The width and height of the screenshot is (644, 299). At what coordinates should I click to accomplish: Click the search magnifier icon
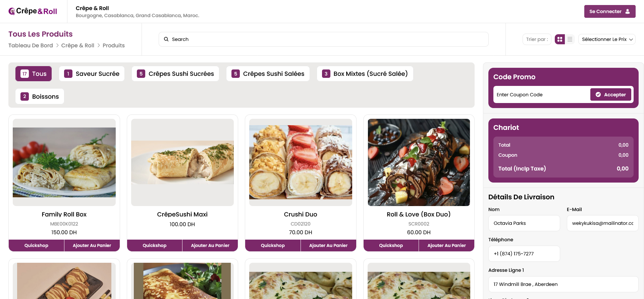166,39
